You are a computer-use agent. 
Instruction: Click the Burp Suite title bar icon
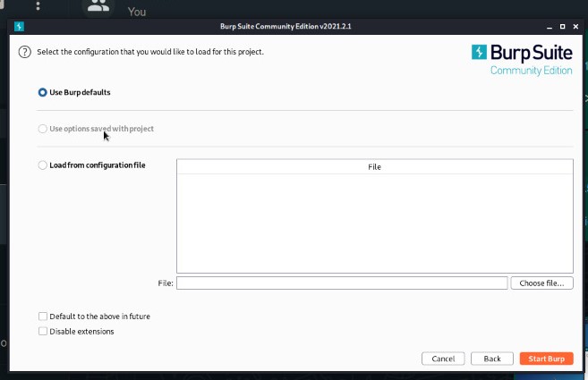[19, 26]
